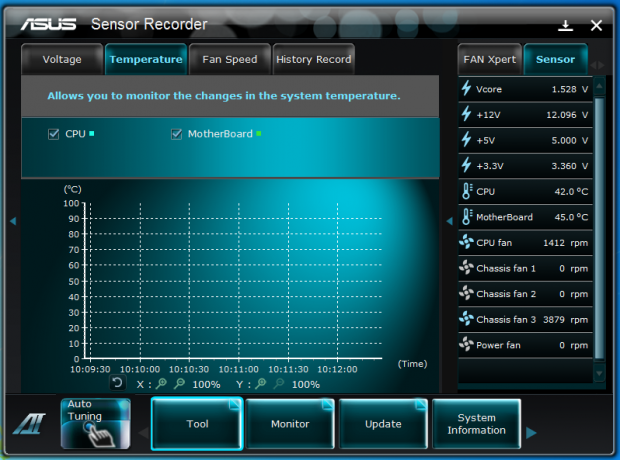
Task: Click the System Information button
Action: coord(476,424)
